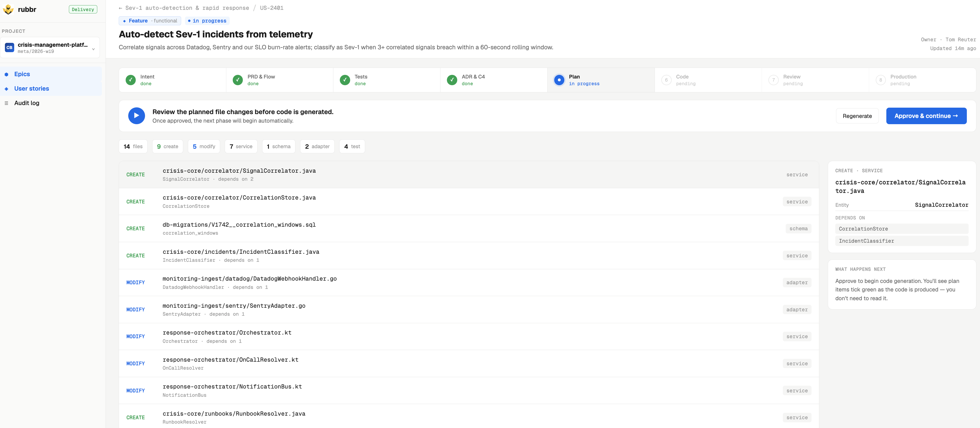Select OnCallResolver.kt file row
This screenshot has height=428, width=980.
point(469,364)
